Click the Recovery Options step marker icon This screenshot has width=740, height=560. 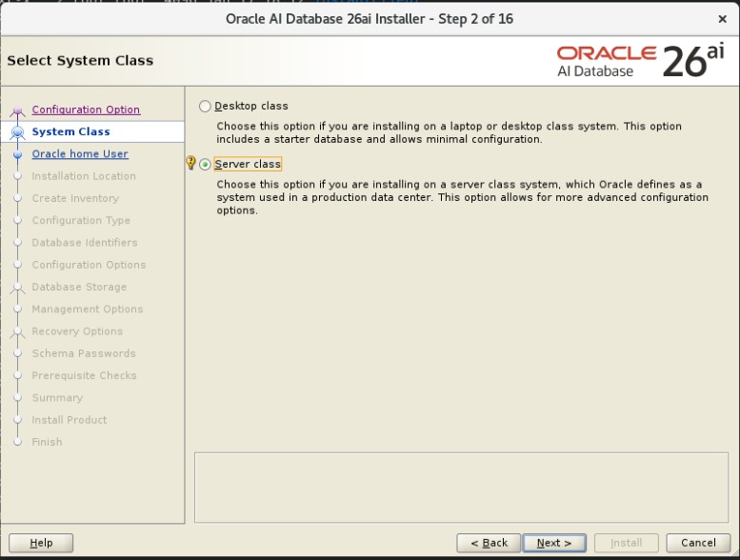click(18, 331)
